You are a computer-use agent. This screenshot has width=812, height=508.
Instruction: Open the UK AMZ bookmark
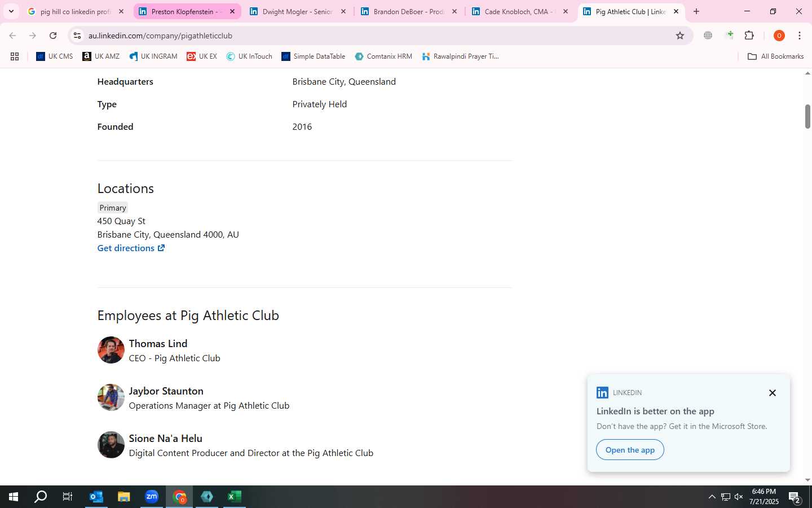(x=101, y=56)
